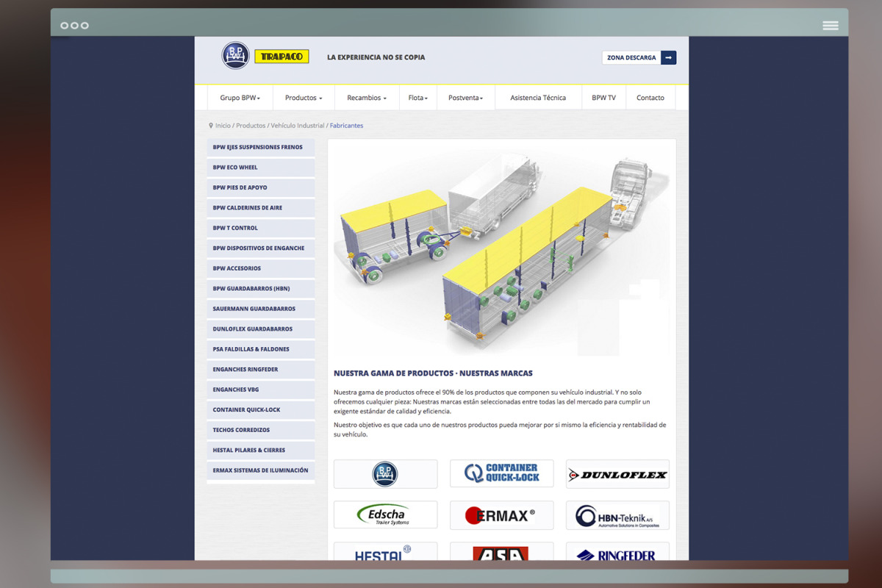Image resolution: width=882 pixels, height=588 pixels.
Task: Choose BPW Guardabarros (HBN) in sidebar
Action: coord(261,289)
